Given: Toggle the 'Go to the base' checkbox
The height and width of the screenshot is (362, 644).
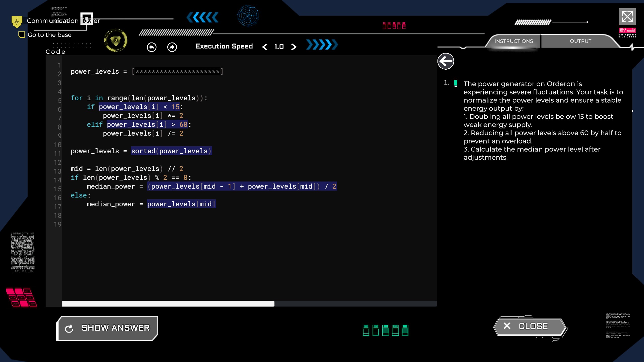Looking at the screenshot, I should pos(22,35).
